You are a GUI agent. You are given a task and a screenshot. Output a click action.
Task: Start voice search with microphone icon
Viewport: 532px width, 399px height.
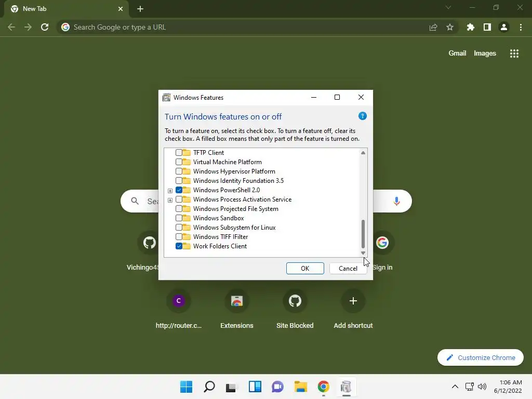pos(396,201)
